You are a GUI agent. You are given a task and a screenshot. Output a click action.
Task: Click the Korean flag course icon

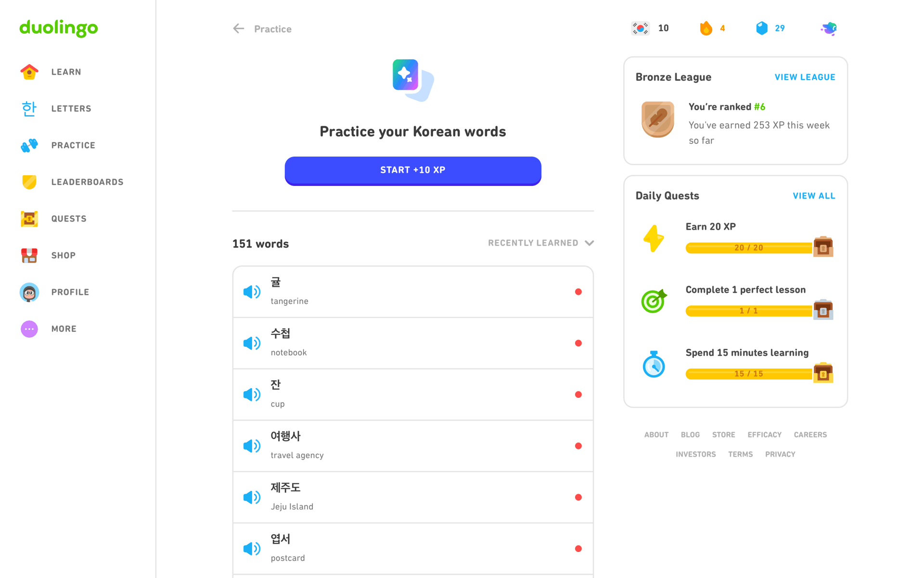pyautogui.click(x=641, y=28)
